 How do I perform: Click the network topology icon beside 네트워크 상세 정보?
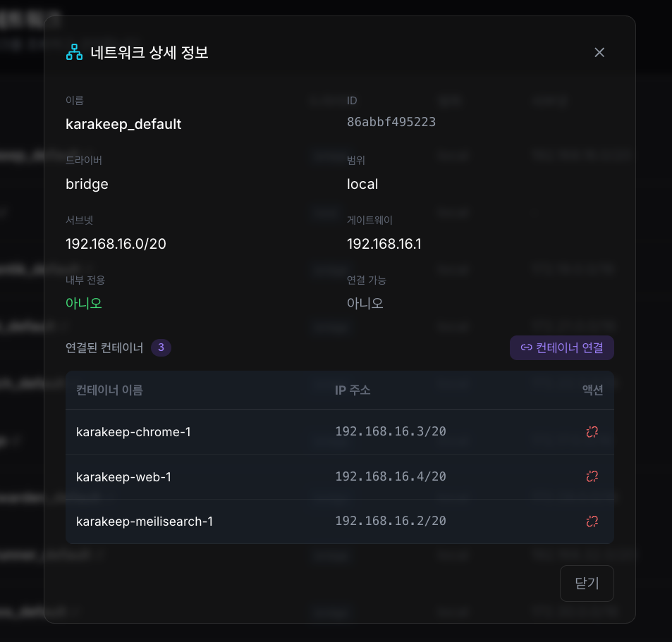74,52
